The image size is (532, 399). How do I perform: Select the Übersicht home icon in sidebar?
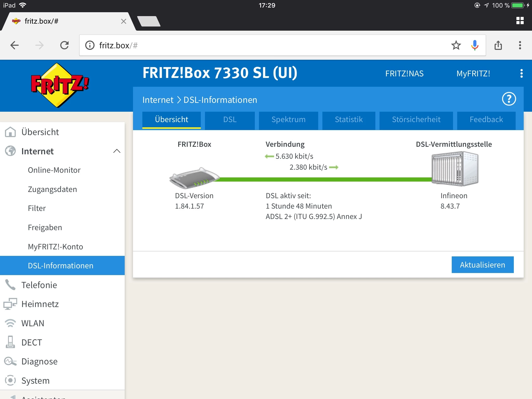coord(11,132)
